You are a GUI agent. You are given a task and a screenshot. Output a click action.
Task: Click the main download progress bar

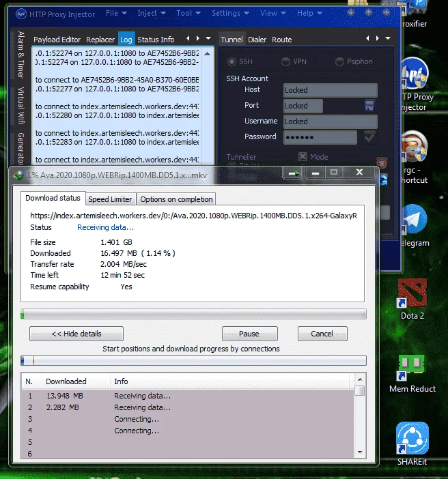click(x=193, y=314)
